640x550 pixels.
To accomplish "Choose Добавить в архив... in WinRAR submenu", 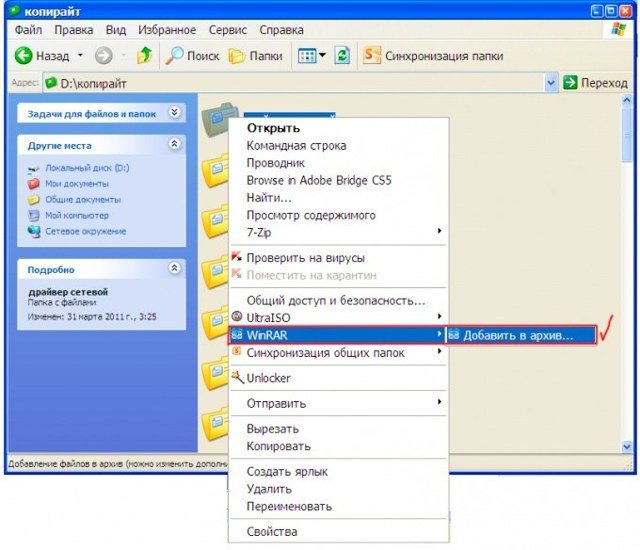I will click(520, 335).
